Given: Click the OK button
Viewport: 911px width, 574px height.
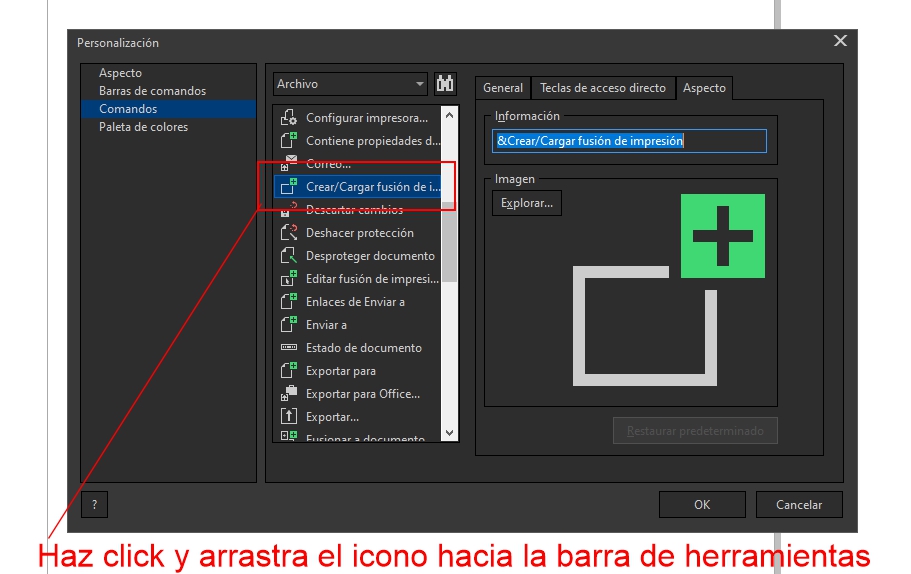Looking at the screenshot, I should click(702, 505).
